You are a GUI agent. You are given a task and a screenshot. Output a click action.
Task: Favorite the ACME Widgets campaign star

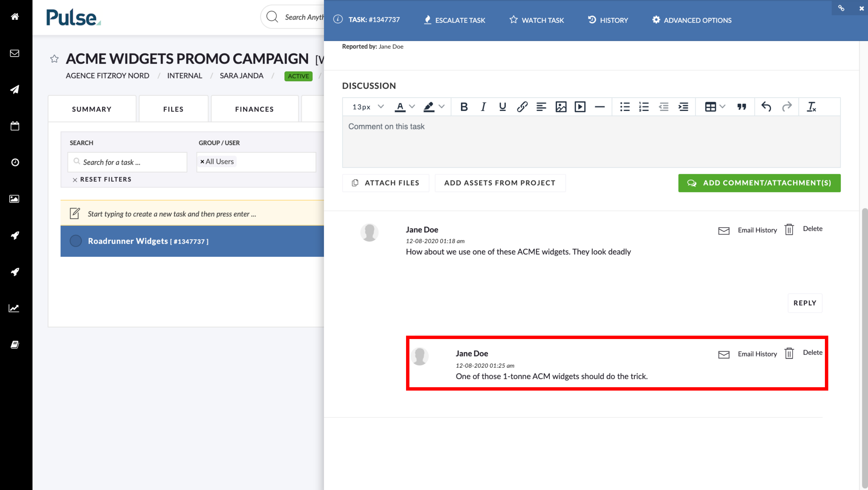pyautogui.click(x=55, y=59)
